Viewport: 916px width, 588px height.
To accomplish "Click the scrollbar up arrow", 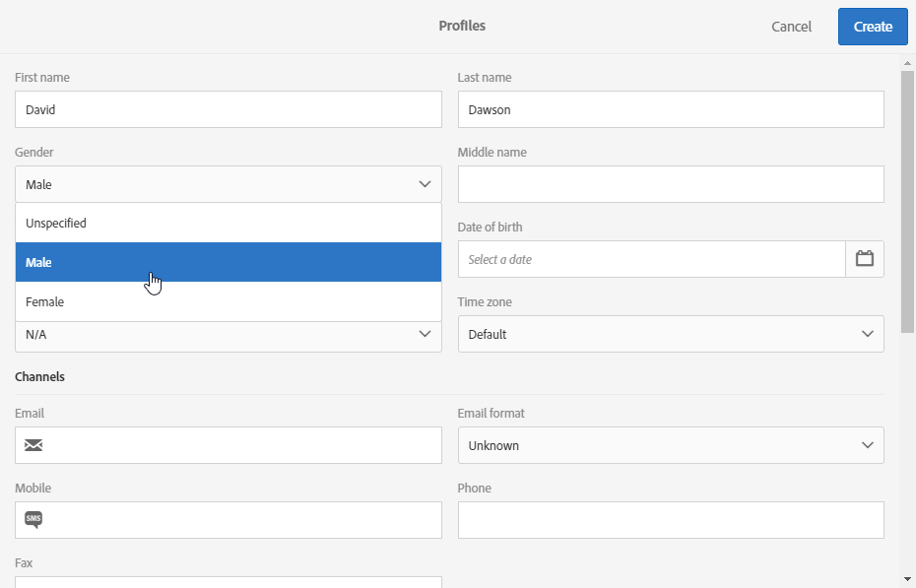I will (907, 63).
